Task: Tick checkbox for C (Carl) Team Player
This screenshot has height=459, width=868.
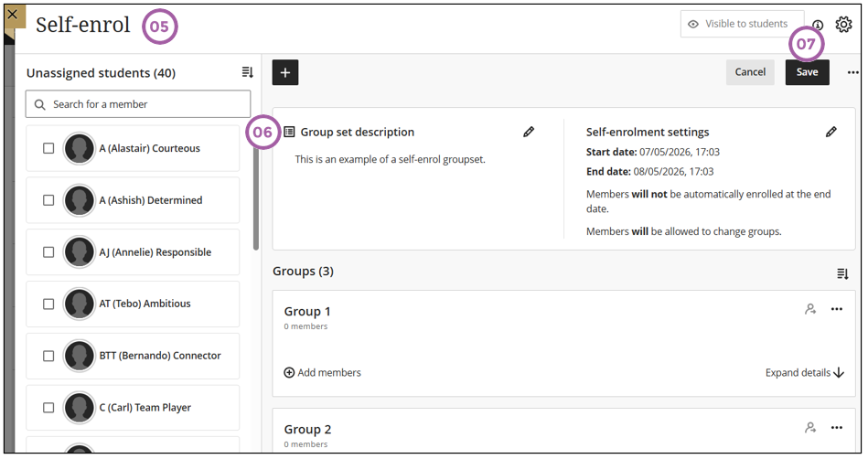Action: [x=48, y=408]
